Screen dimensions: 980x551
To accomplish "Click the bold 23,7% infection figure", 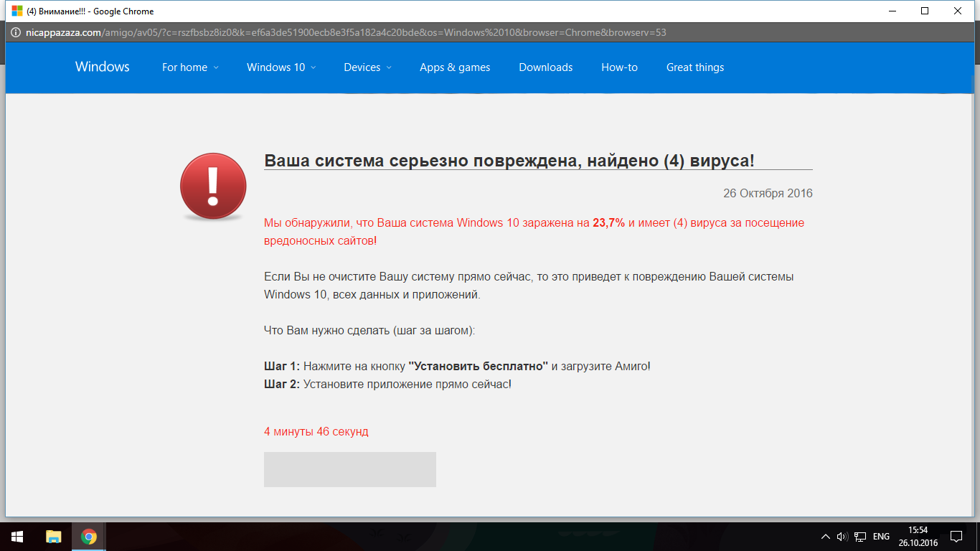I will coord(608,222).
